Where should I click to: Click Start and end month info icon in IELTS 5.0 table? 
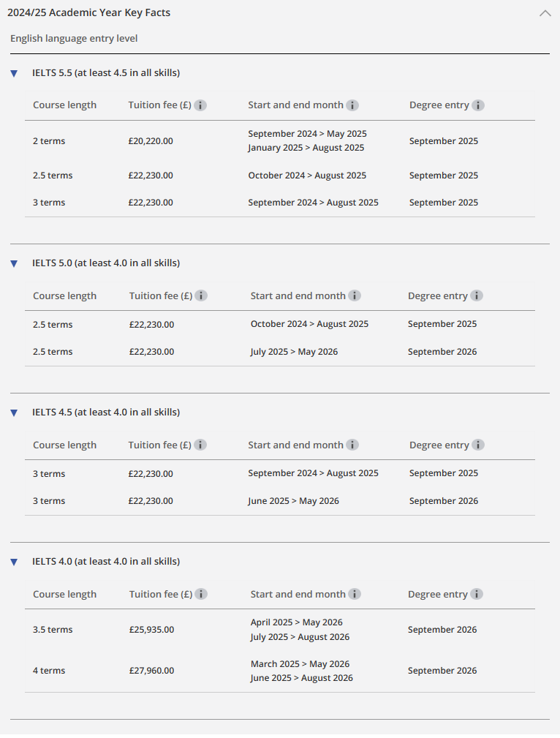point(355,295)
